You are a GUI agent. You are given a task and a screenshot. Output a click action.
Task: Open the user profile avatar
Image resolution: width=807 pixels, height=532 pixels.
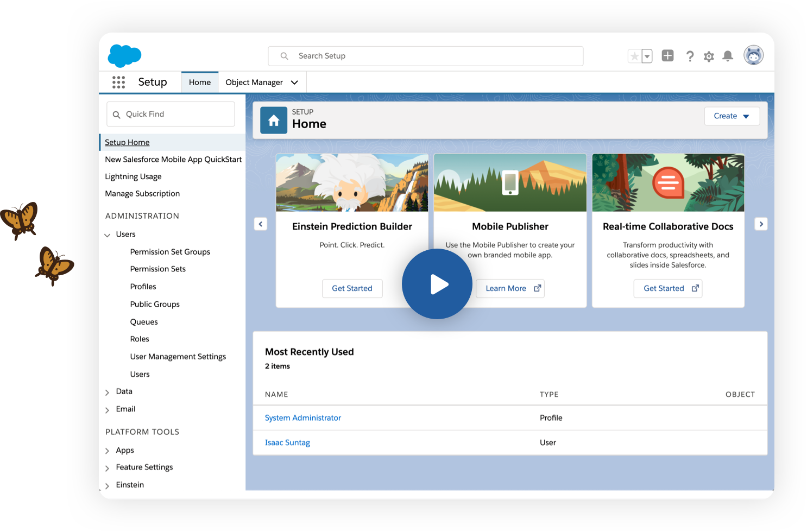tap(753, 55)
